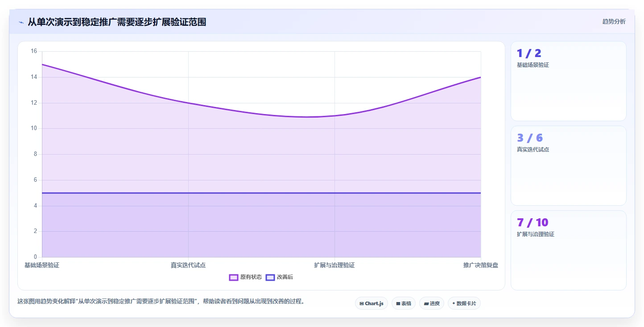Toggle the 改善后 legend item
This screenshot has width=644, height=327.
(279, 277)
